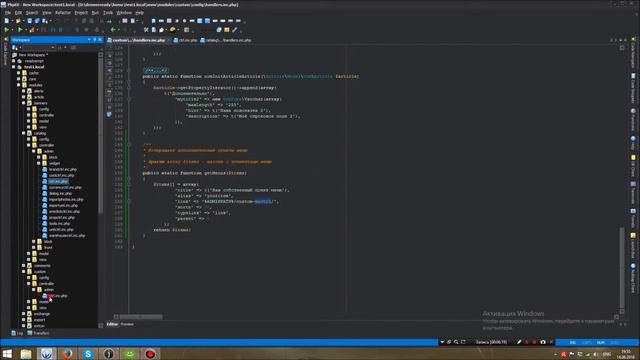Image resolution: width=640 pixels, height=360 pixels.
Task: Open the File menu
Action: 8,13
